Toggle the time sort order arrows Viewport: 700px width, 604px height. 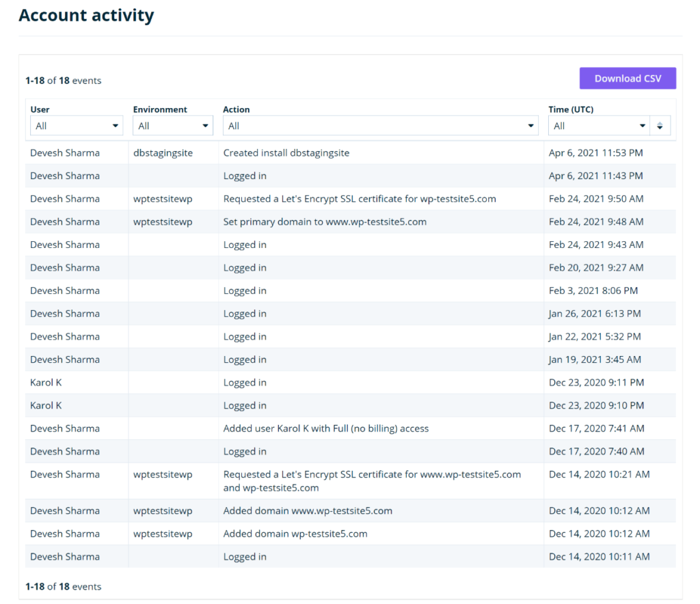(x=660, y=126)
